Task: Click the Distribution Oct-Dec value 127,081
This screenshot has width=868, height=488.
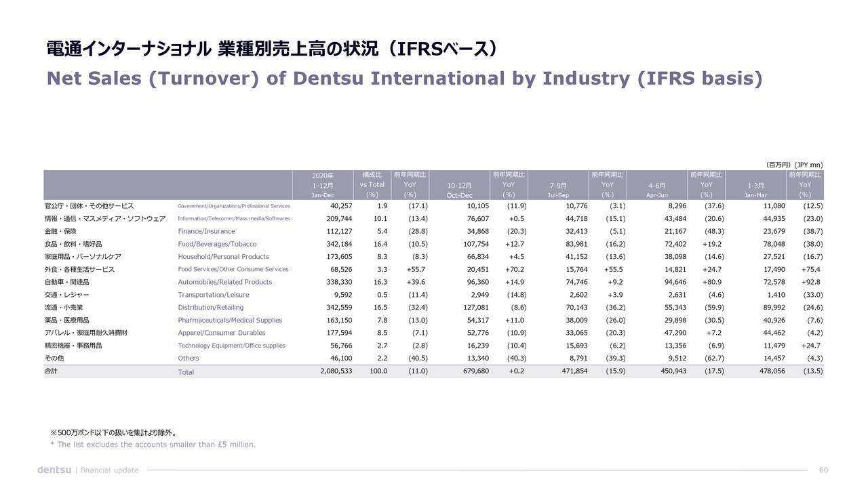Action: (475, 308)
